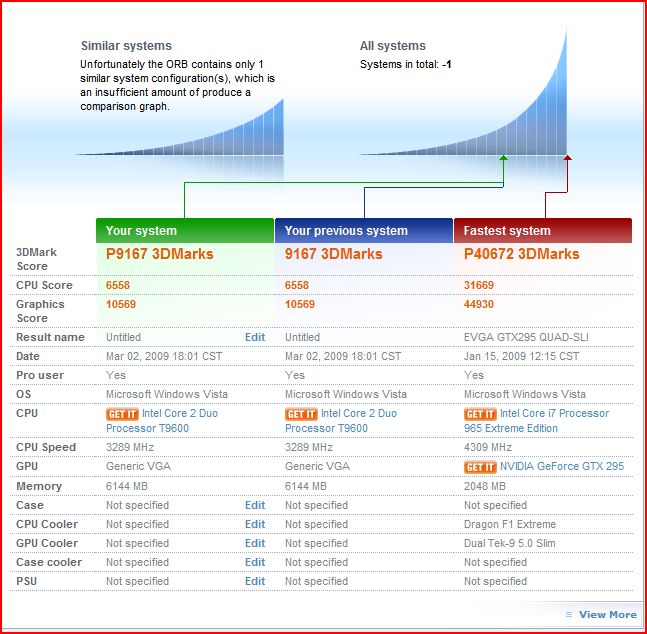
Task: Click the Pro user row label
Action: pos(40,375)
